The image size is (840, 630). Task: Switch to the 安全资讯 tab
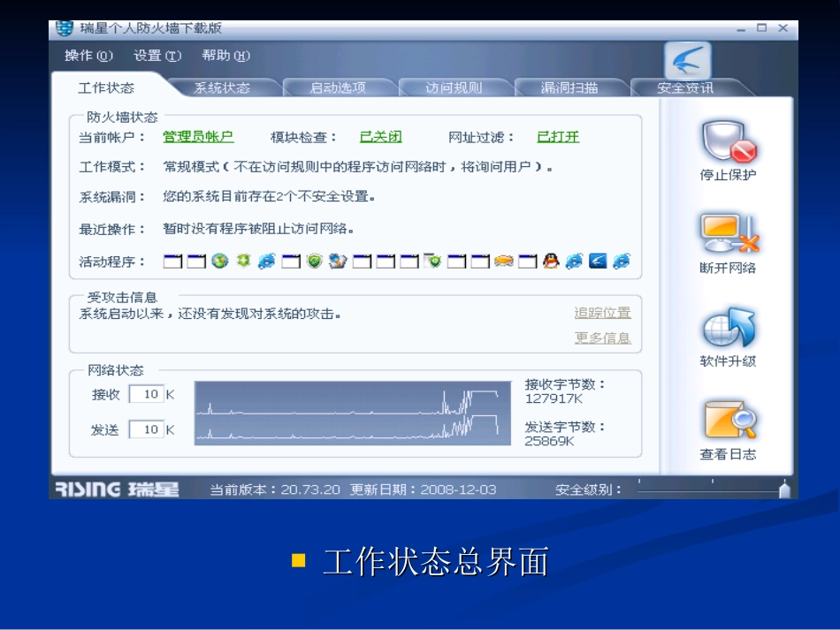point(685,87)
